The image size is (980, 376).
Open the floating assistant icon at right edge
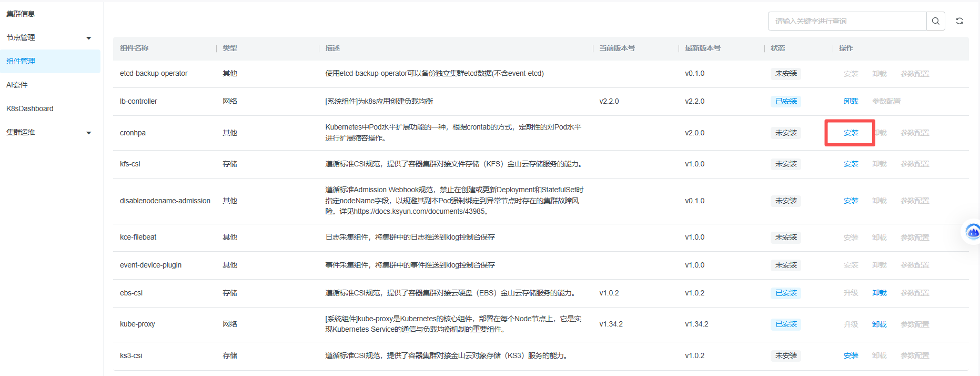tap(973, 231)
